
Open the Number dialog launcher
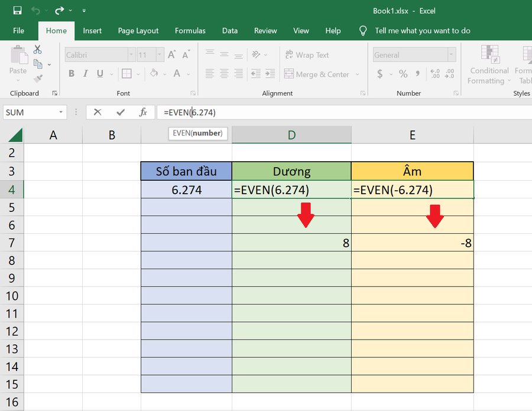[x=456, y=93]
